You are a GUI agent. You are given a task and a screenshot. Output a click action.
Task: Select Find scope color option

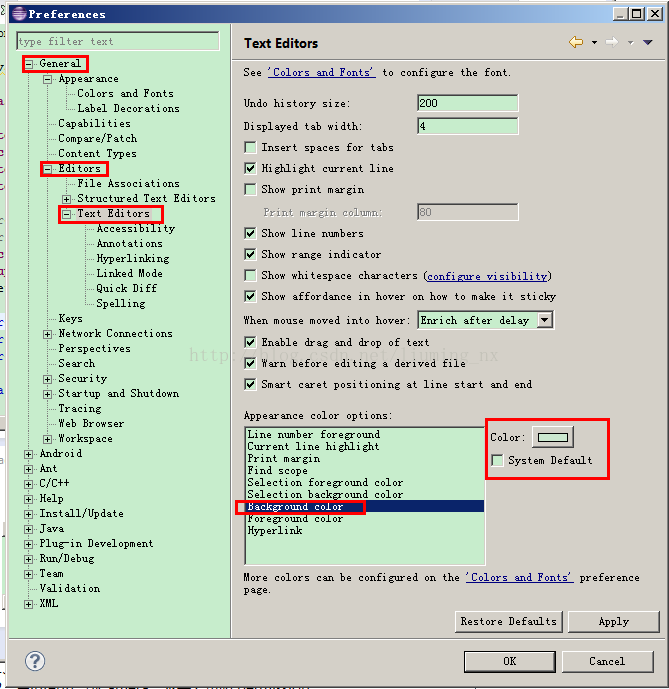click(x=277, y=471)
